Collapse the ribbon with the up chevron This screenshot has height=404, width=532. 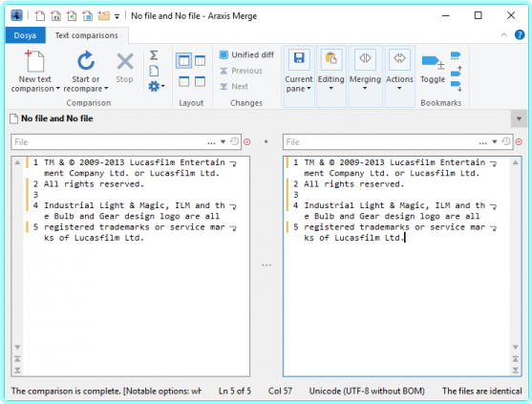point(504,34)
